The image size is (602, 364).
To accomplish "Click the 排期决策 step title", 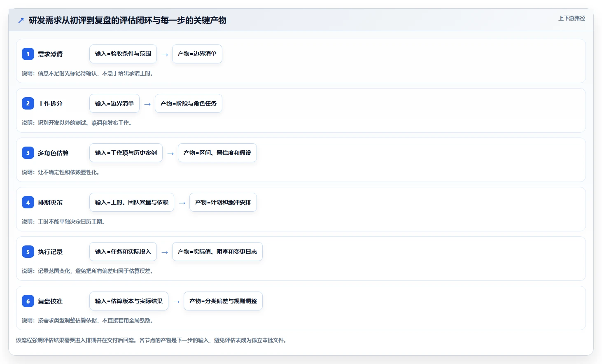I will [50, 202].
